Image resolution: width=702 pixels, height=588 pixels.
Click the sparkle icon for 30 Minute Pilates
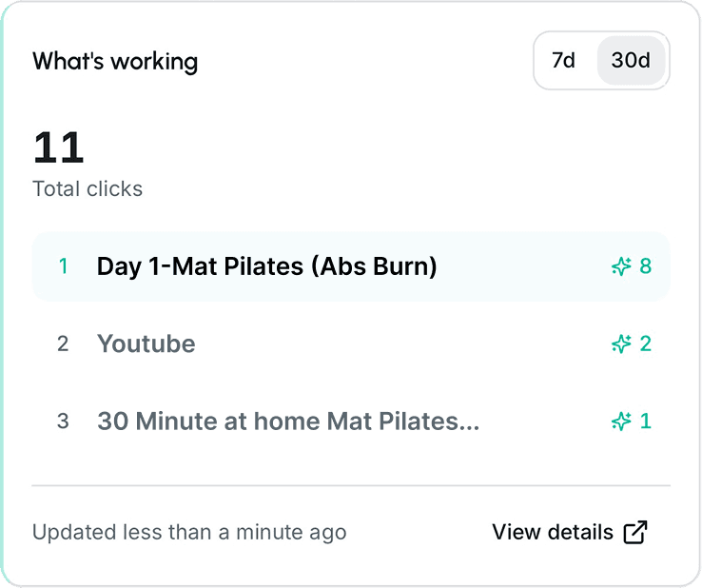click(621, 421)
